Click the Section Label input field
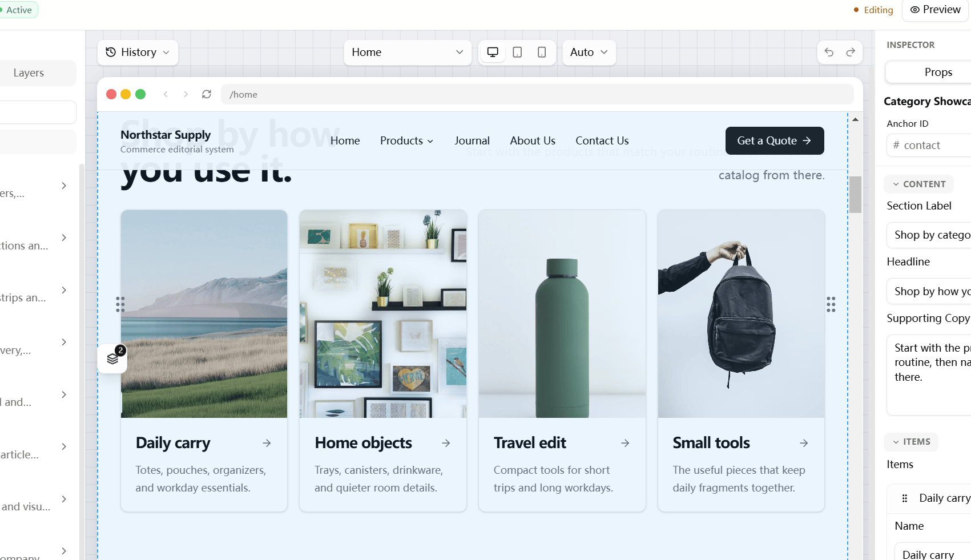971x560 pixels. click(x=929, y=235)
